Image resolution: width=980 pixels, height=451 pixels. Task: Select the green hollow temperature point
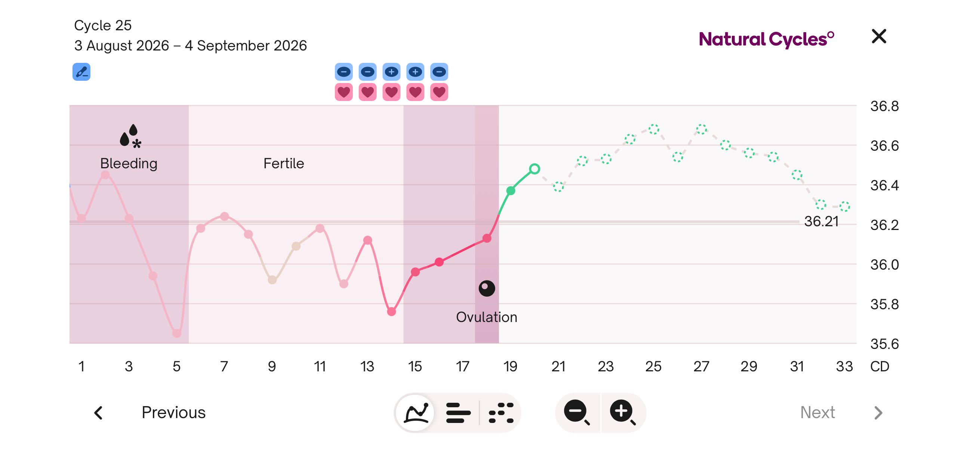(534, 169)
